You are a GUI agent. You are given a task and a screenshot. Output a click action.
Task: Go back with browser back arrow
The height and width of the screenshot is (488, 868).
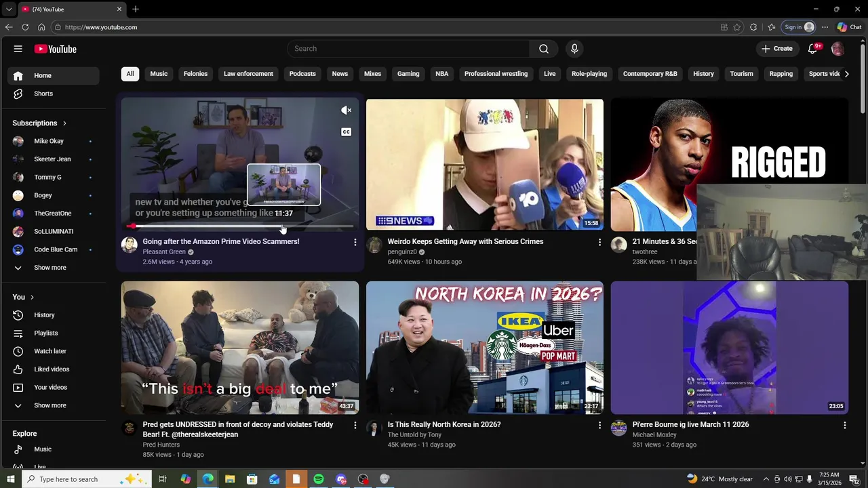pyautogui.click(x=9, y=27)
